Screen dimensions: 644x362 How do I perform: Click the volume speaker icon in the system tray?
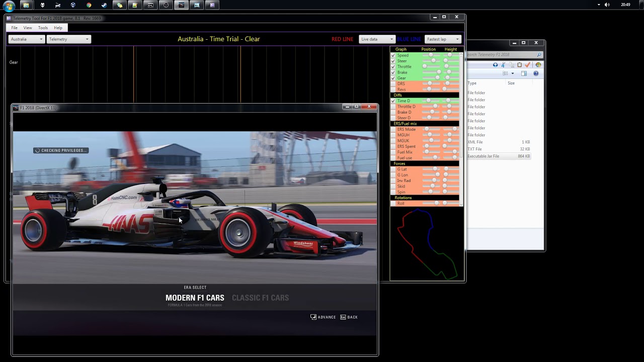coord(607,5)
